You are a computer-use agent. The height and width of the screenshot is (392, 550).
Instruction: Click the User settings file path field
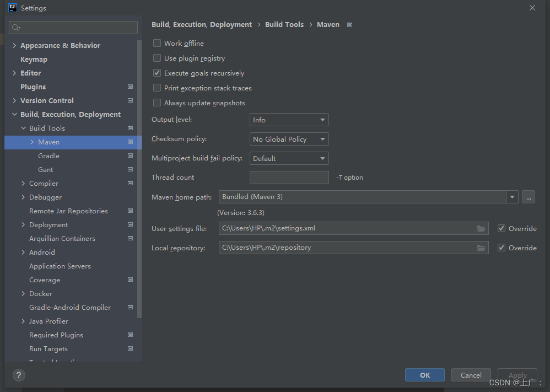(x=354, y=228)
